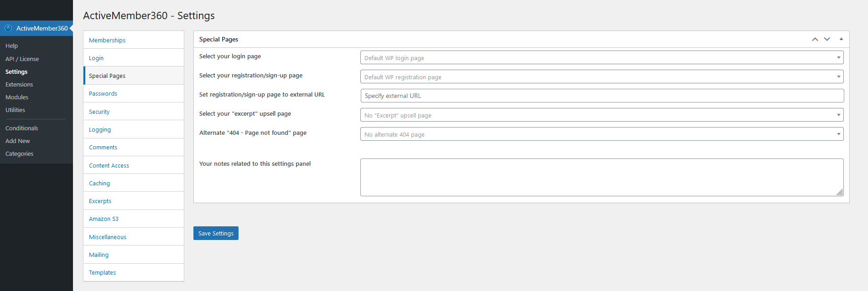Move the Special Pages panel up
This screenshot has height=291, width=868.
point(815,39)
